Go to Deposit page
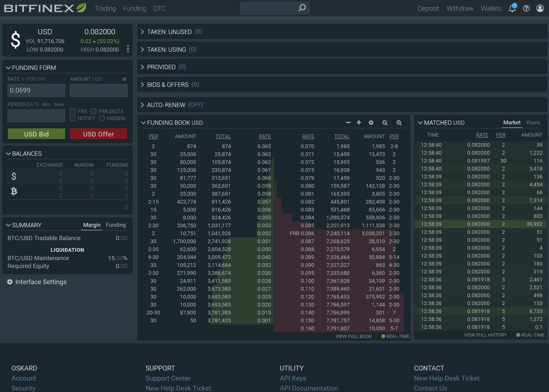549x392 pixels. click(428, 8)
